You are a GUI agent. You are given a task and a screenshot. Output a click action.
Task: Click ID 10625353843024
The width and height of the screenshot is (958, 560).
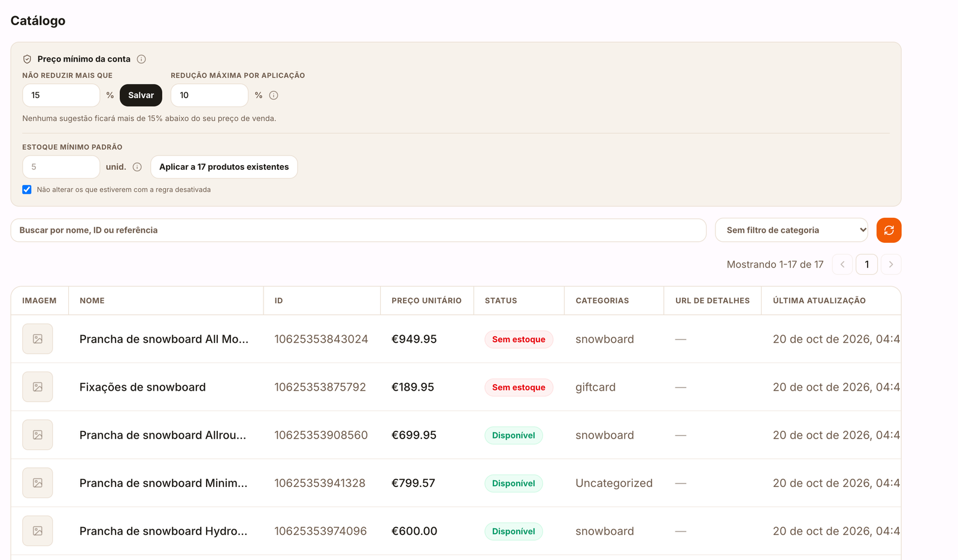tap(321, 339)
